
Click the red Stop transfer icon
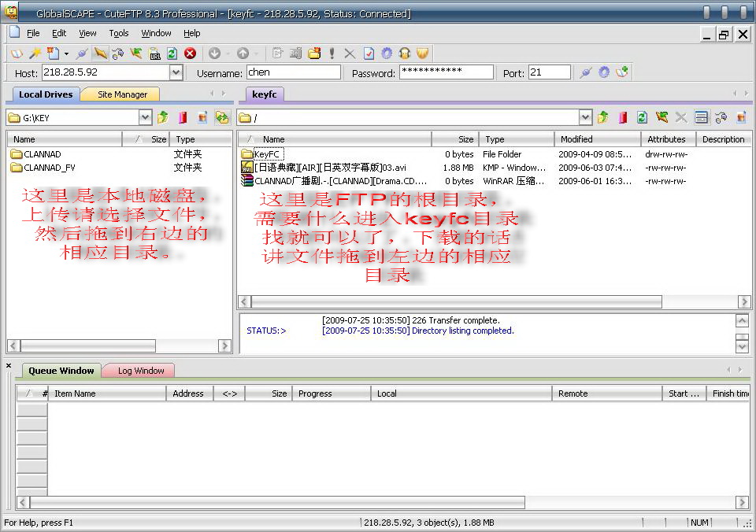pyautogui.click(x=190, y=54)
